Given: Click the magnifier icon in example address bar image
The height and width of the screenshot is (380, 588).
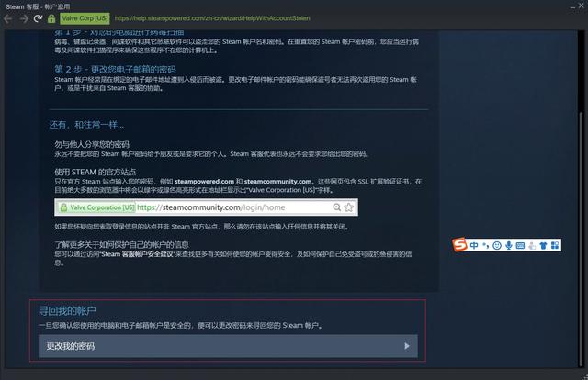Looking at the screenshot, I should click(x=337, y=207).
